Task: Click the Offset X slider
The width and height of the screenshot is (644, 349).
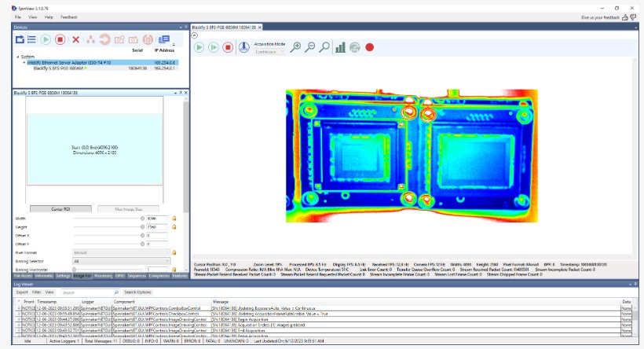Action: (x=108, y=236)
